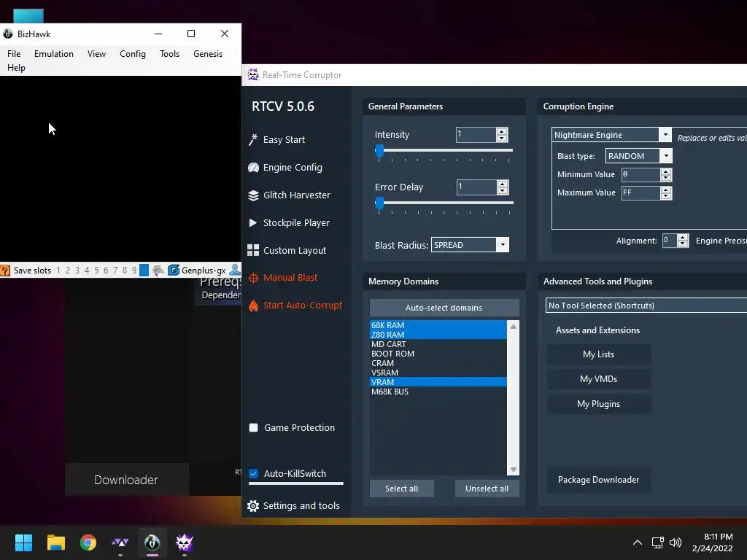747x560 pixels.
Task: Click Error Delay value stepper arrows
Action: (x=502, y=187)
